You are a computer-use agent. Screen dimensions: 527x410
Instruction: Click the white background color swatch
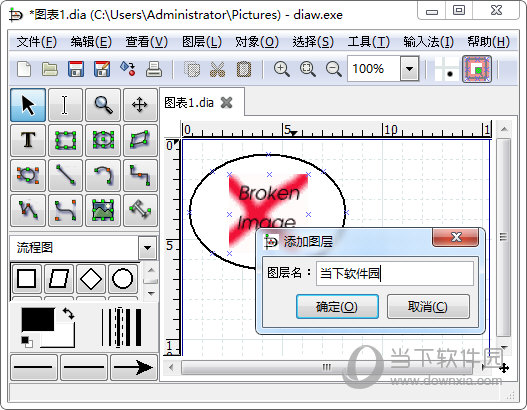coord(64,339)
